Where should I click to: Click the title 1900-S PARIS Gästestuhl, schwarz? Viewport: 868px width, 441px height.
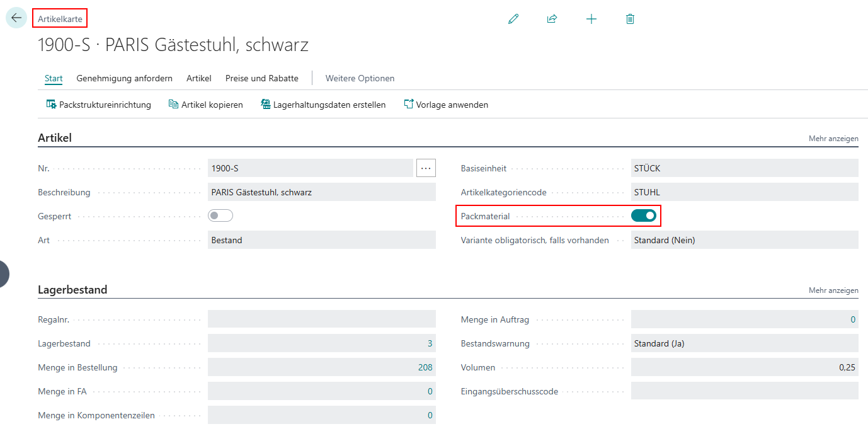click(x=173, y=45)
